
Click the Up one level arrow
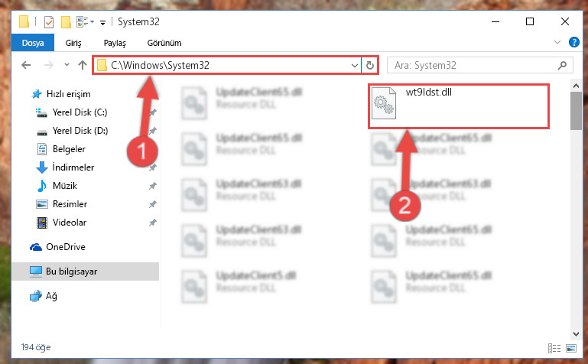(83, 65)
